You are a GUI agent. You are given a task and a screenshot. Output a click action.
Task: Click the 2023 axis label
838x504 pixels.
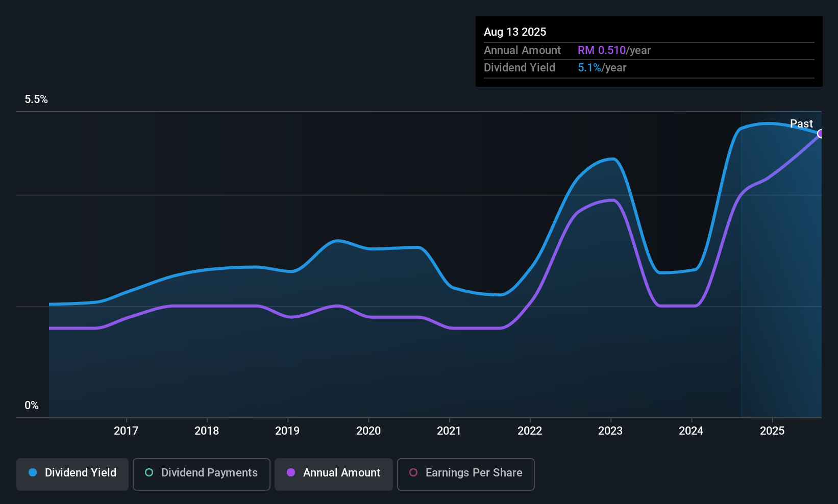point(610,431)
